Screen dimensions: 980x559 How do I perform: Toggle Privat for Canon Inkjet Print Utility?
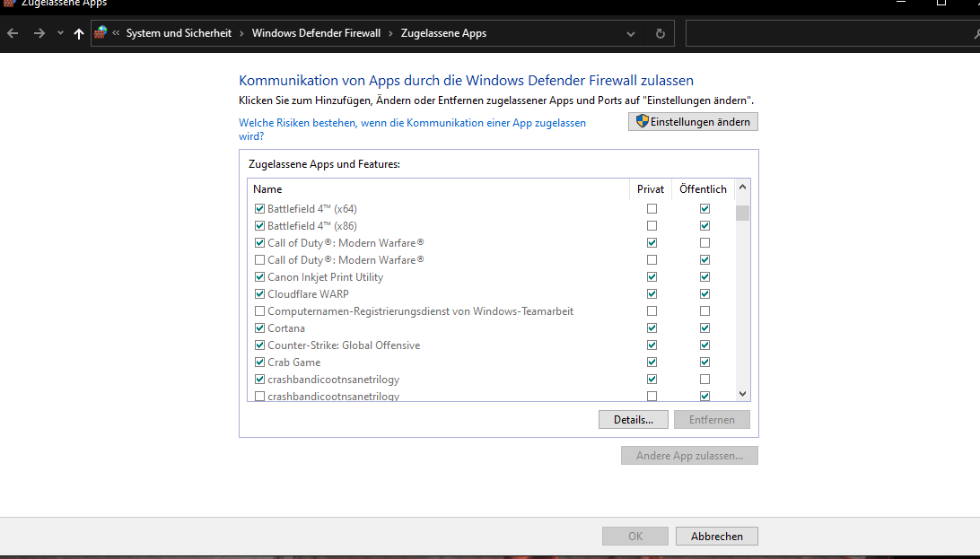652,276
